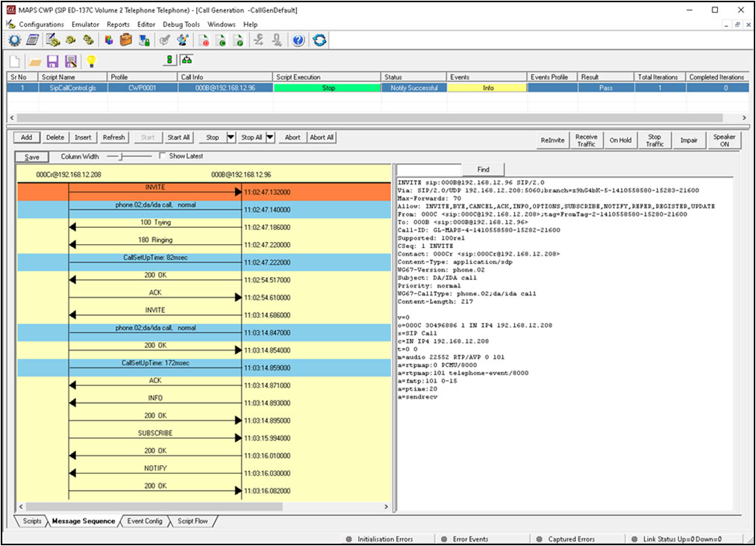Click the Find button
The height and width of the screenshot is (546, 756).
(483, 170)
